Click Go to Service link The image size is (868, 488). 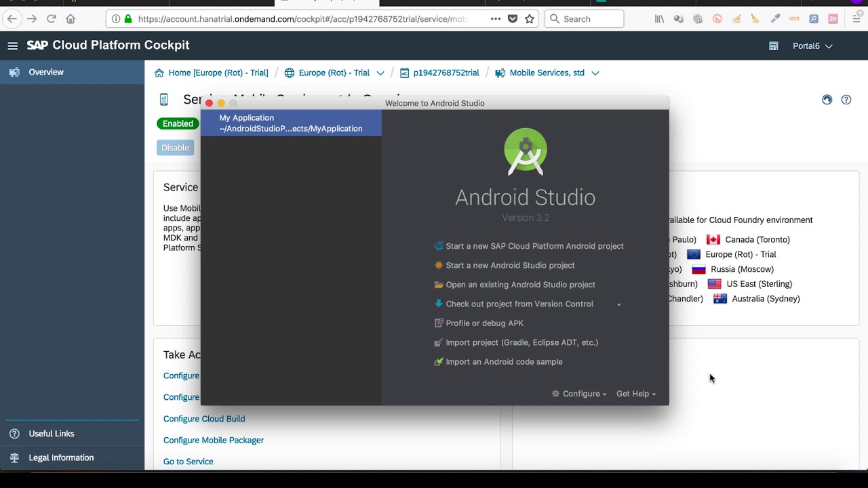189,462
